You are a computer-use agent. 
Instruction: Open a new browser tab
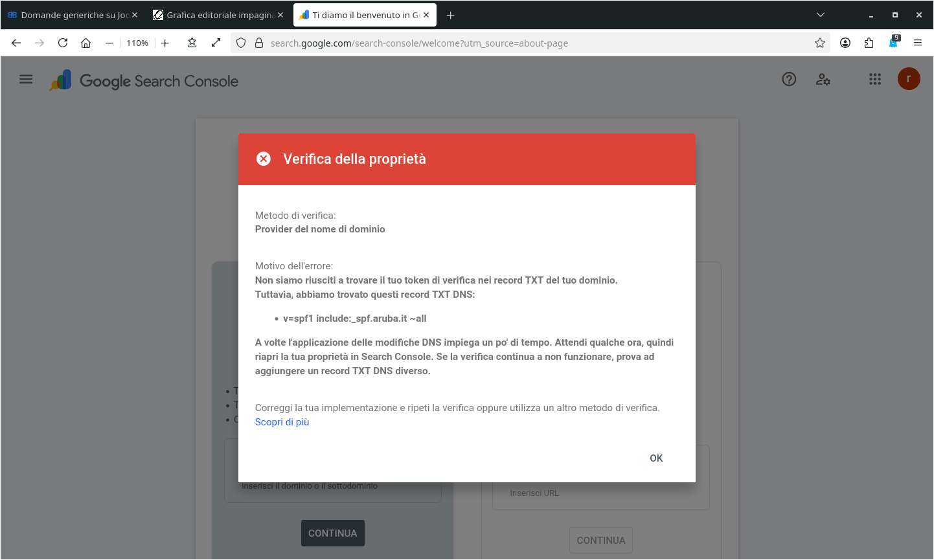450,15
